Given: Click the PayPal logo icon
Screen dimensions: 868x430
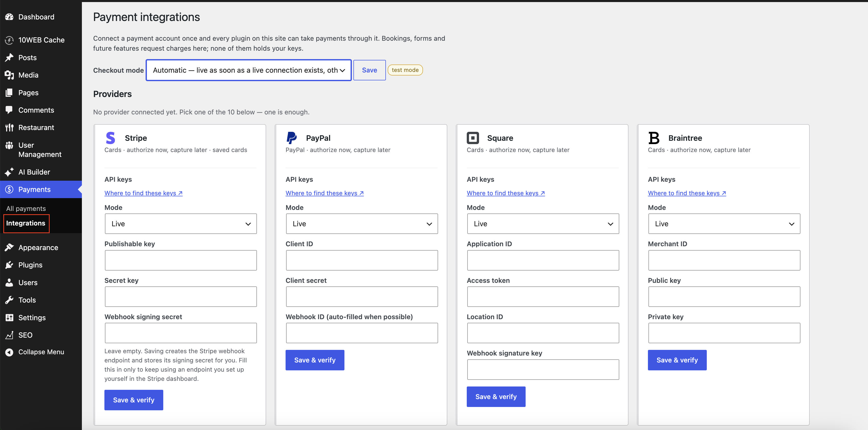Looking at the screenshot, I should pyautogui.click(x=291, y=138).
